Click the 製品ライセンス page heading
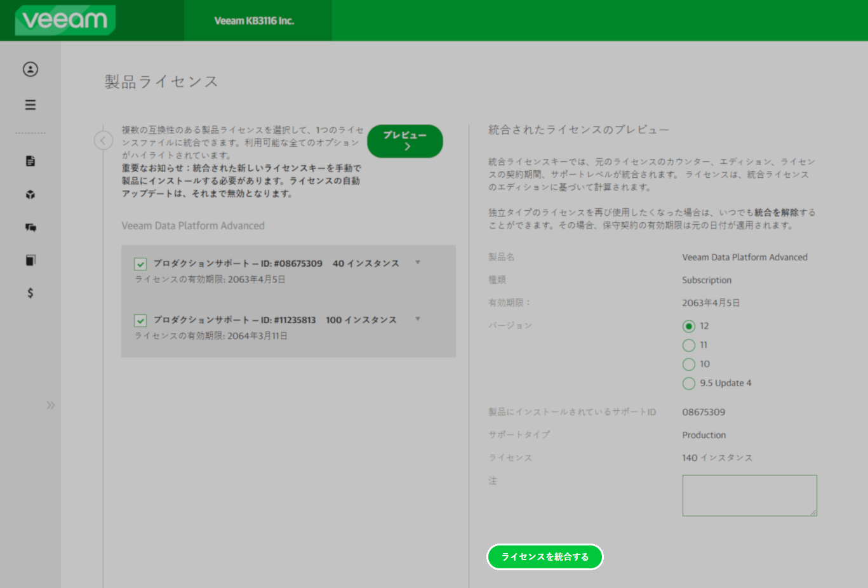 pos(161,81)
